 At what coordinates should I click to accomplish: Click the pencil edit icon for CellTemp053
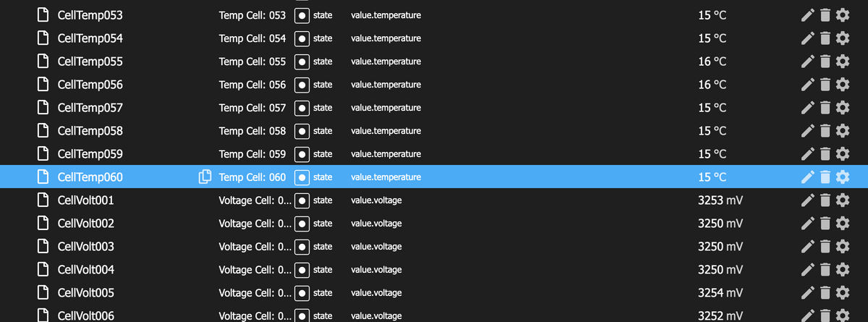808,15
